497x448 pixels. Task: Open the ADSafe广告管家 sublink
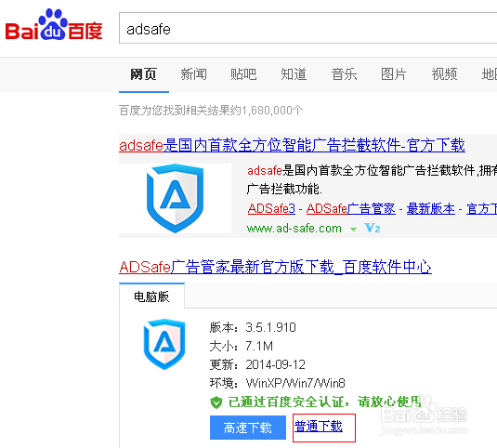(351, 208)
